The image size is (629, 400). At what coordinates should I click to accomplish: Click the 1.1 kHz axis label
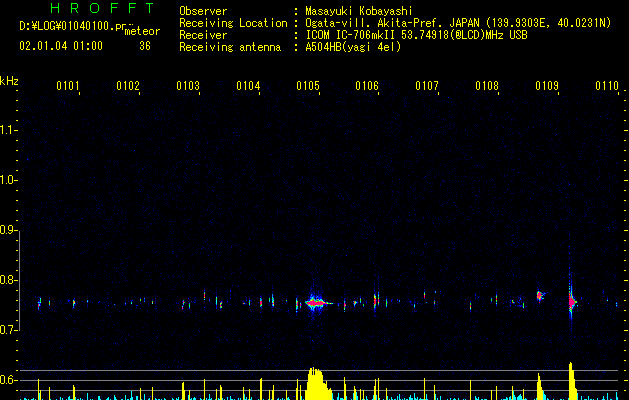(8, 130)
